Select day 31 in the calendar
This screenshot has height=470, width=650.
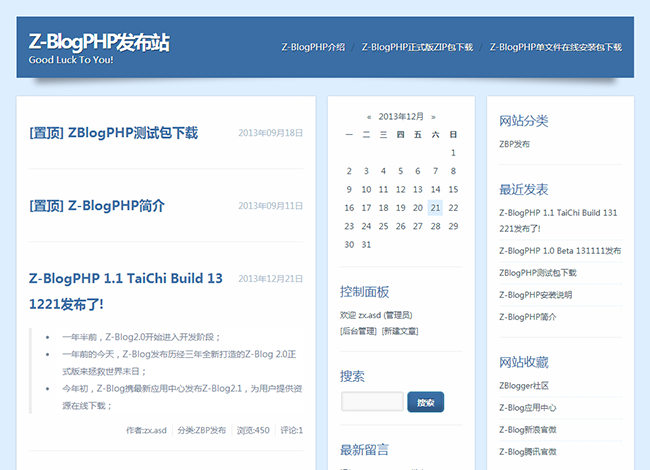click(x=366, y=245)
